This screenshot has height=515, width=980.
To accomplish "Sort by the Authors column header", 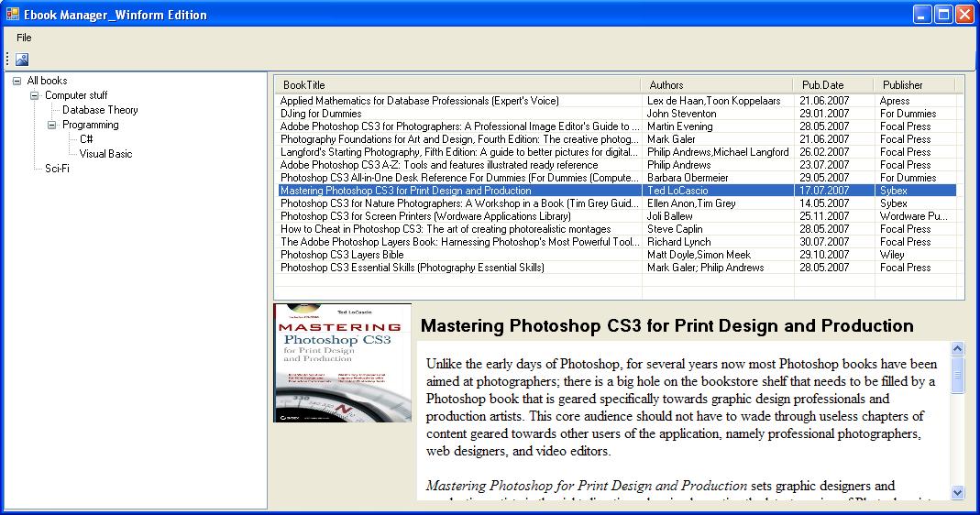I will click(x=717, y=85).
